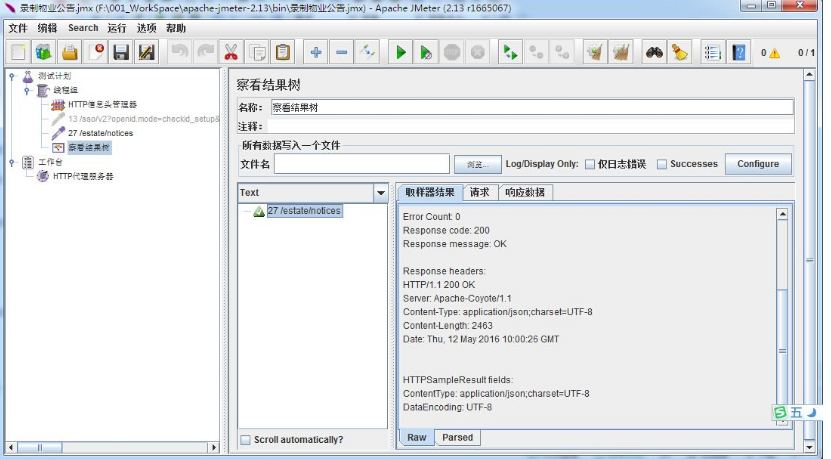Collapse the 测试计划 tree node
The height and width of the screenshot is (459, 831).
[x=12, y=76]
